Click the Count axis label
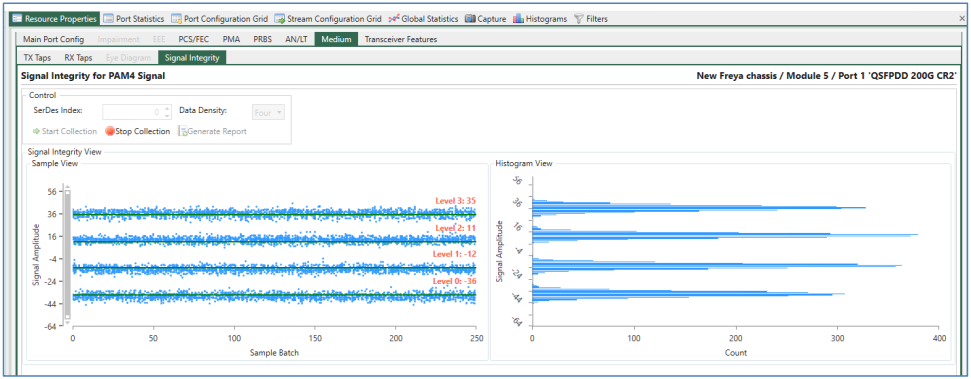The width and height of the screenshot is (971, 379). [736, 352]
